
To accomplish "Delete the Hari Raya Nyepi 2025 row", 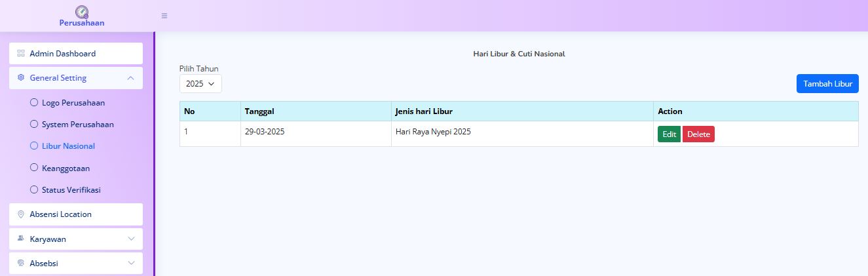I will (698, 134).
